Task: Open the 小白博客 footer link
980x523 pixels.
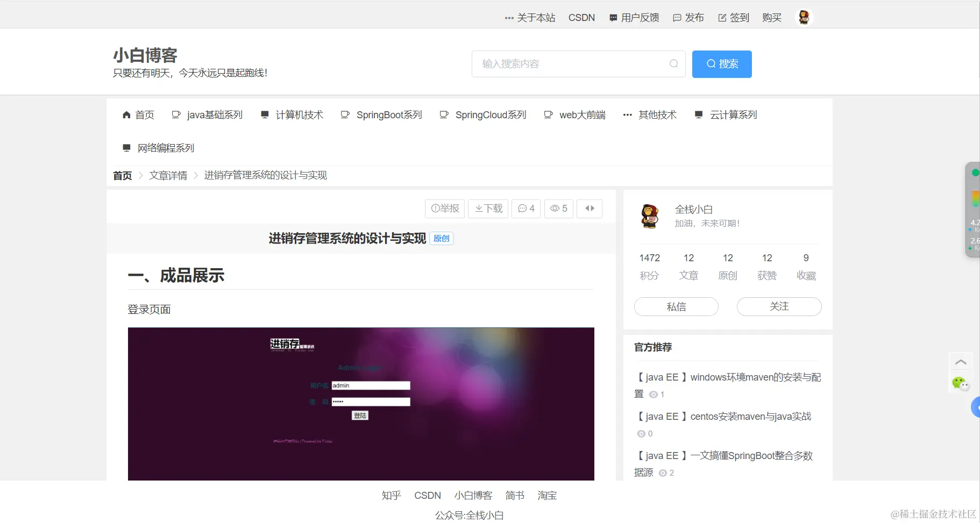Action: click(473, 496)
